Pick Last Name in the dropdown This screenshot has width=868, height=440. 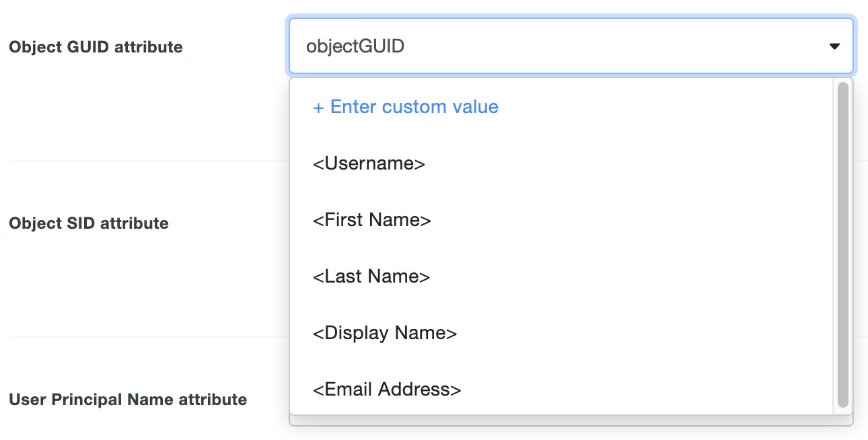[x=371, y=276]
